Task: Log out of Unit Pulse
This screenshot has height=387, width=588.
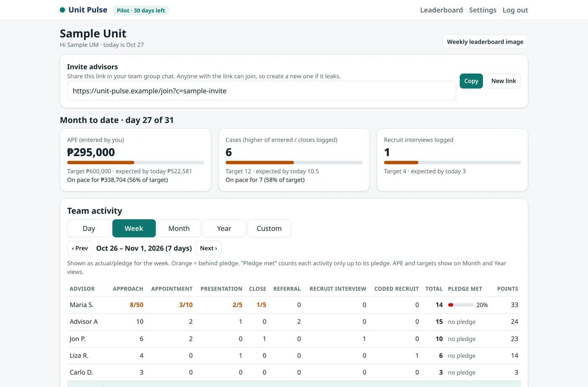Action: pyautogui.click(x=515, y=10)
